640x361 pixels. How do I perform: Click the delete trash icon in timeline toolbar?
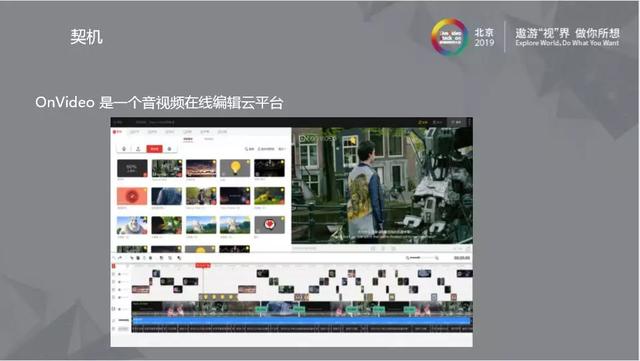click(x=138, y=258)
